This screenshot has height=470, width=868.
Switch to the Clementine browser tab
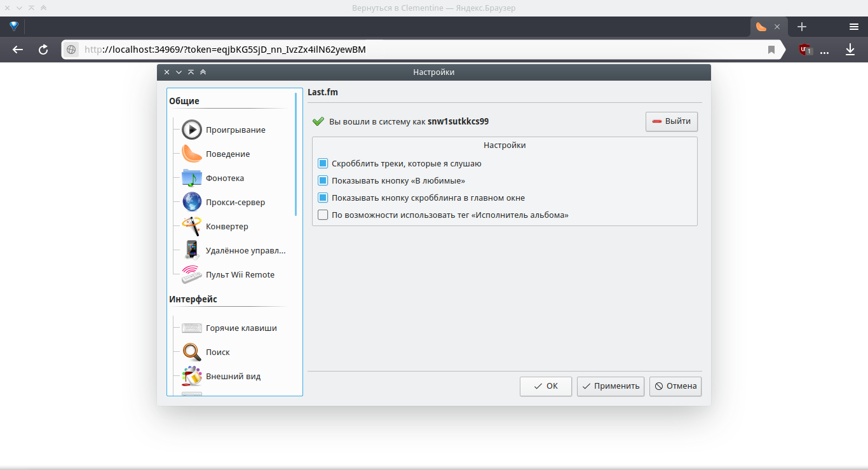coord(761,27)
